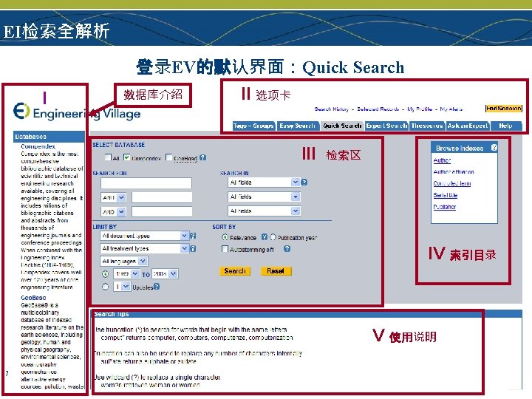Expand the third All fields dropdown
The height and width of the screenshot is (399, 532).
(264, 211)
